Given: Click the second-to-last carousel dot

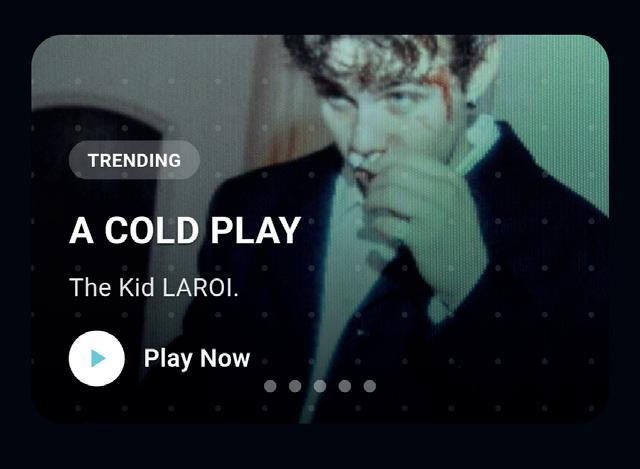Looking at the screenshot, I should click(345, 386).
